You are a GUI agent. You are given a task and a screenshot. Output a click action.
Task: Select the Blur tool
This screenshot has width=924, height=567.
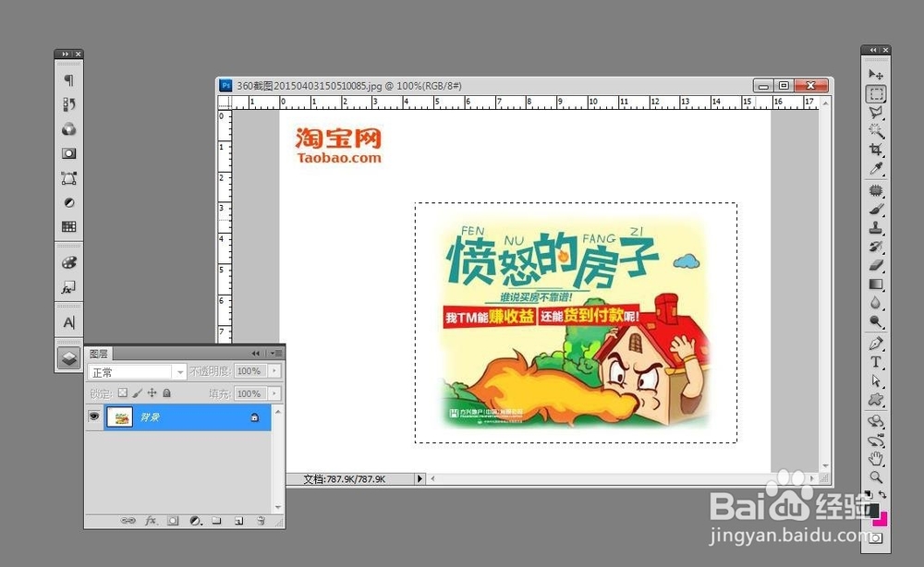pos(876,303)
